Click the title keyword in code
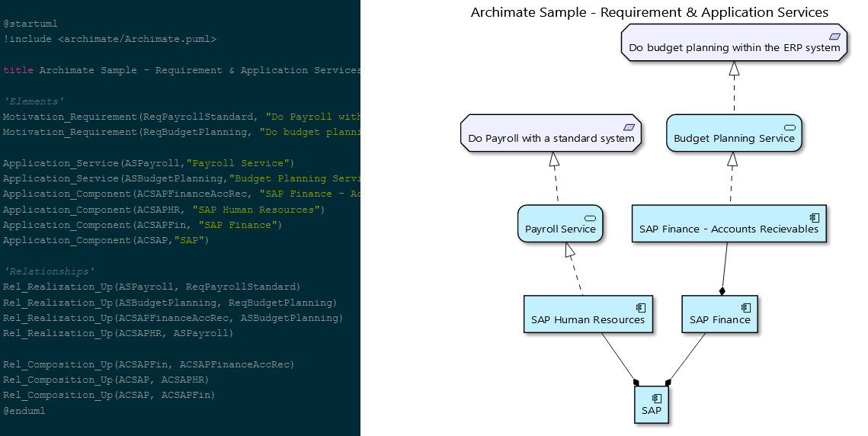The width and height of the screenshot is (868, 436). [x=18, y=70]
